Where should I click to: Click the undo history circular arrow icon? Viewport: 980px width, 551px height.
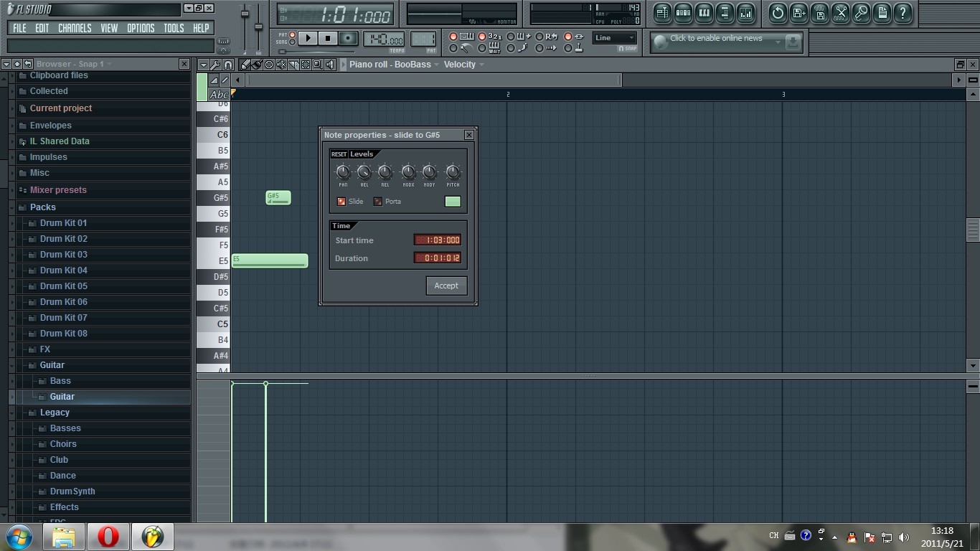click(x=778, y=13)
